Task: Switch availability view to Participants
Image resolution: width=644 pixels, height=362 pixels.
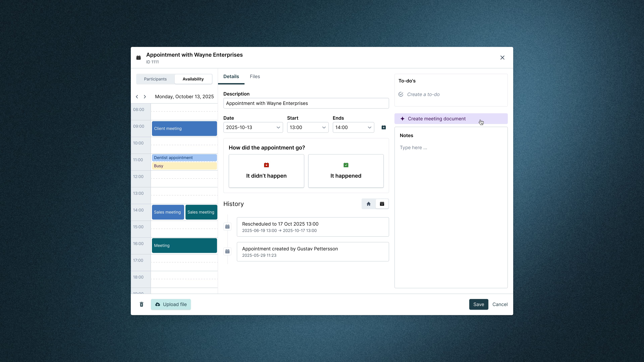Action: point(155,79)
